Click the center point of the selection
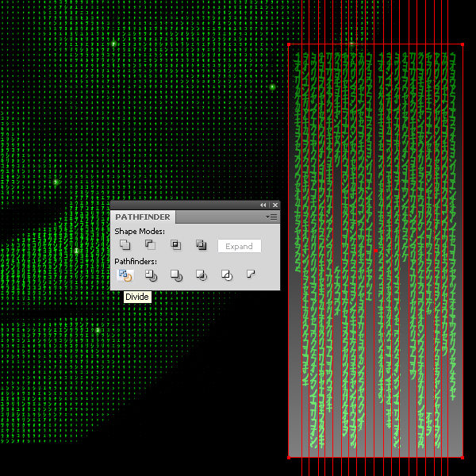476x476 pixels. [376, 251]
